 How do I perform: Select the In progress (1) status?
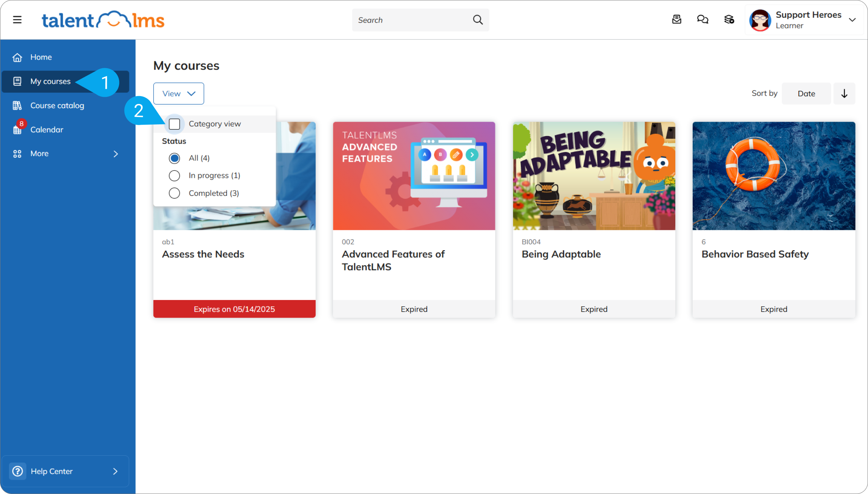coord(174,176)
